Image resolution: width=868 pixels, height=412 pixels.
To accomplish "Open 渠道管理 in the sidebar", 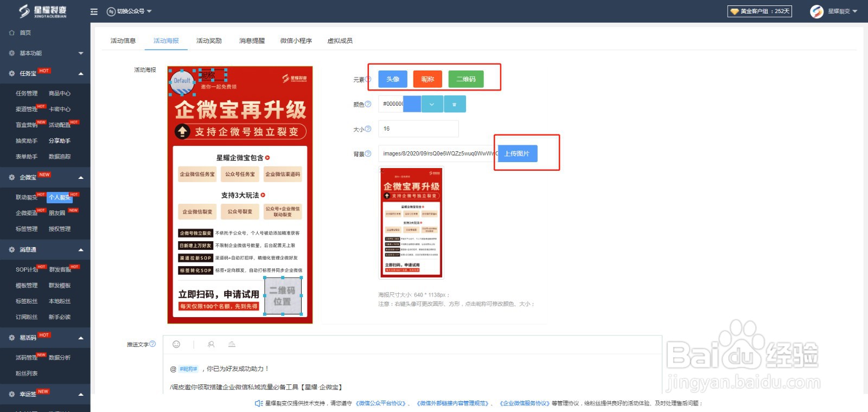I will (x=27, y=110).
